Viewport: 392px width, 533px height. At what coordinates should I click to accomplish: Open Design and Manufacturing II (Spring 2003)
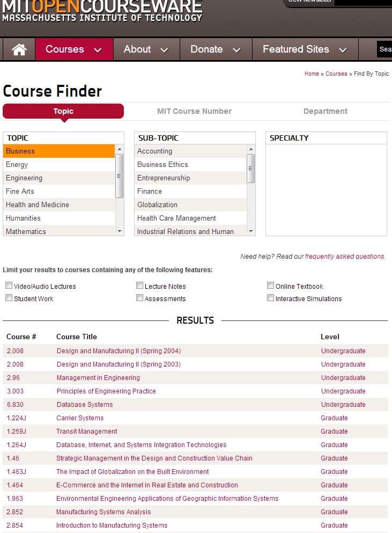[119, 364]
